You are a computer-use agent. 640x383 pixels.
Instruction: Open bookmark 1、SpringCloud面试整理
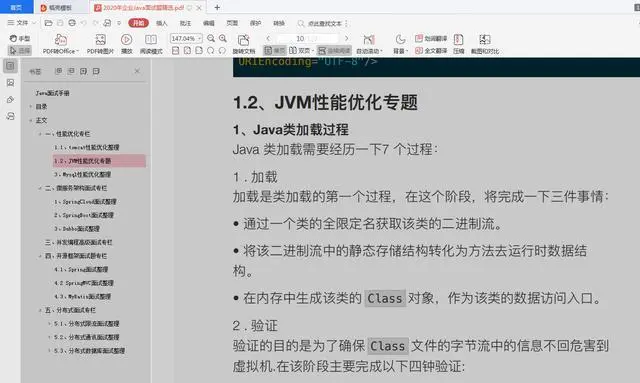[85, 202]
